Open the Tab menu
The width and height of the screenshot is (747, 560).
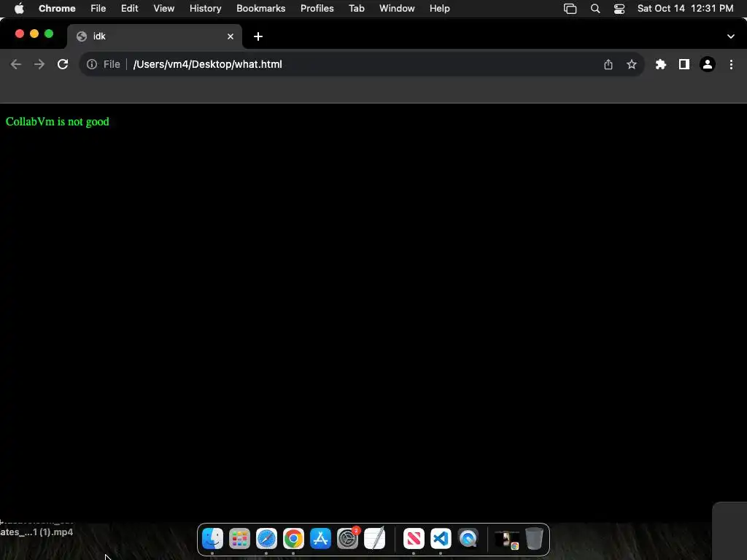coord(357,8)
